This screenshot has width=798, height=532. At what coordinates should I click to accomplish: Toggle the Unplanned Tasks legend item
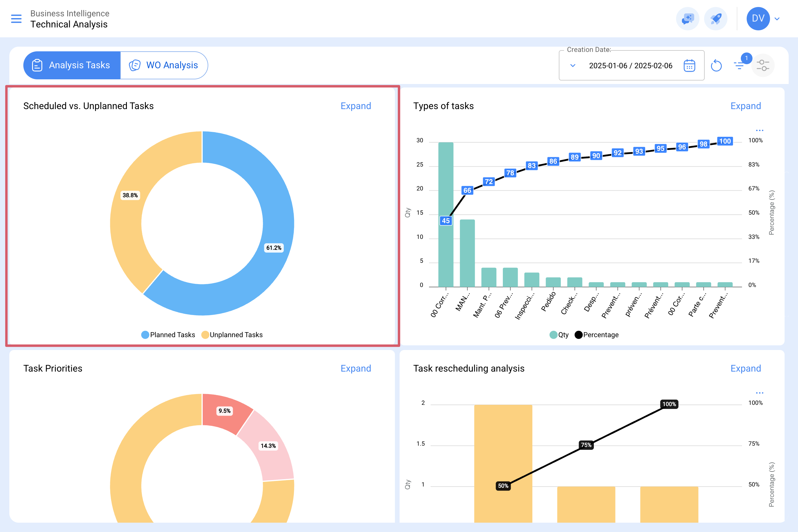pos(232,335)
